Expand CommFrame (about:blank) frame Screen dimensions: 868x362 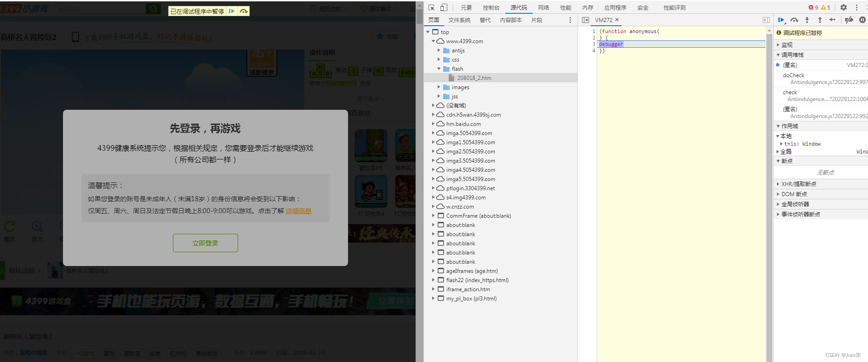[x=433, y=215]
